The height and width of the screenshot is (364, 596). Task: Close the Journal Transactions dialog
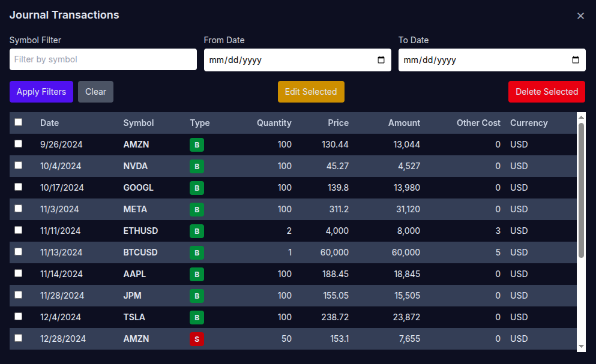coord(580,16)
